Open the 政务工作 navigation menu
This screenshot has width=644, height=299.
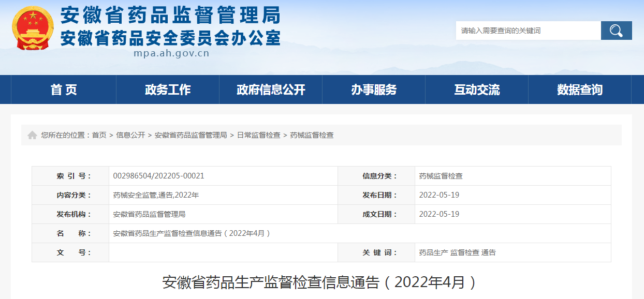[168, 89]
